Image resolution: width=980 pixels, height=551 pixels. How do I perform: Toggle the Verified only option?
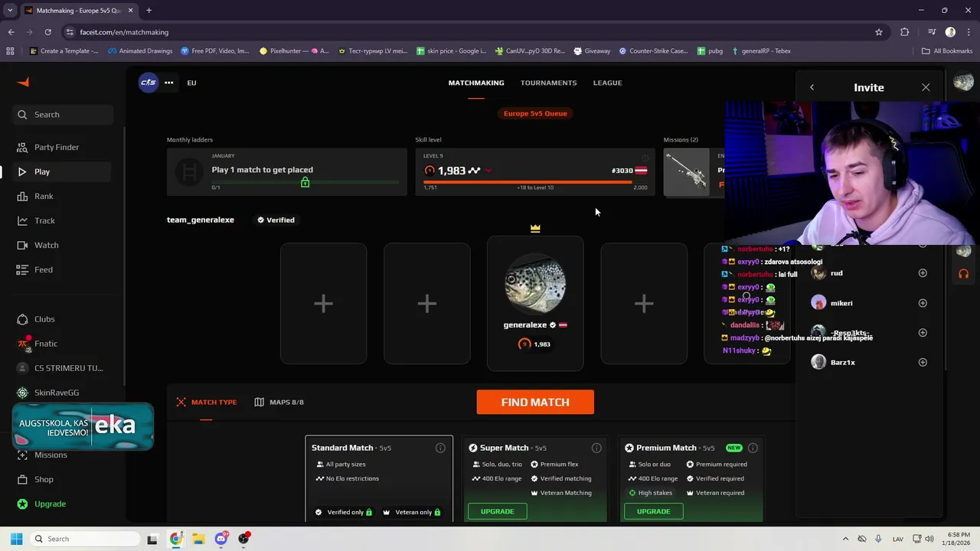[344, 512]
